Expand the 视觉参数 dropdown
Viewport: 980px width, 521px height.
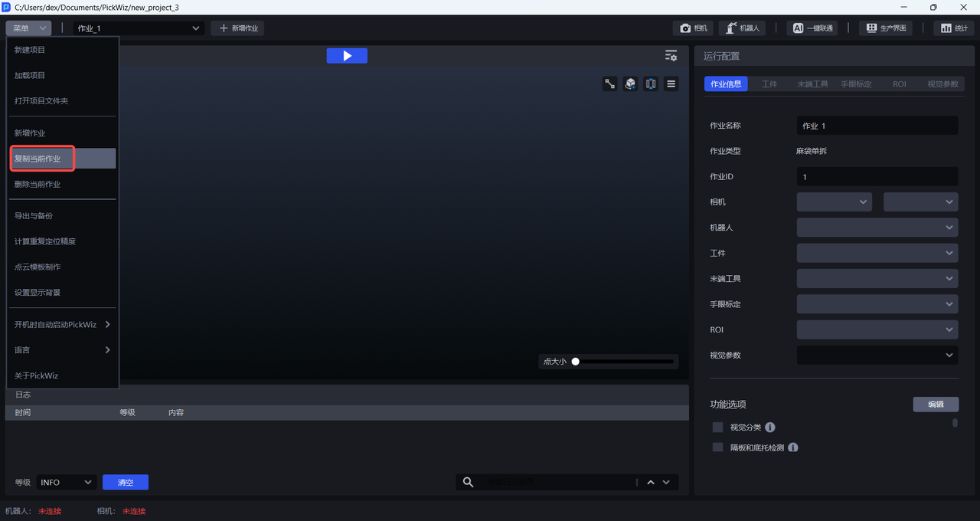[877, 356]
